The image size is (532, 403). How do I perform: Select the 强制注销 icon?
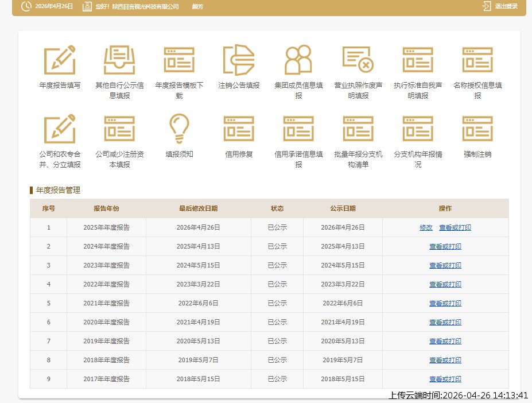pos(477,129)
